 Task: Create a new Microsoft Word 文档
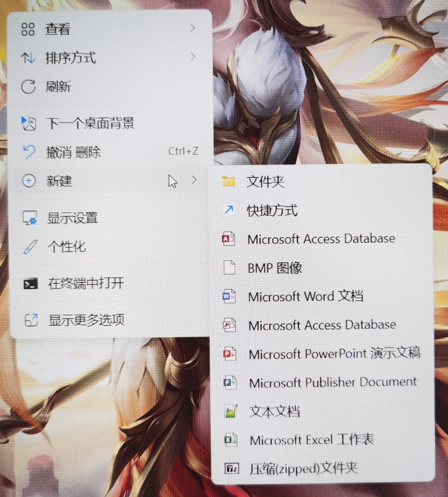(x=322, y=297)
